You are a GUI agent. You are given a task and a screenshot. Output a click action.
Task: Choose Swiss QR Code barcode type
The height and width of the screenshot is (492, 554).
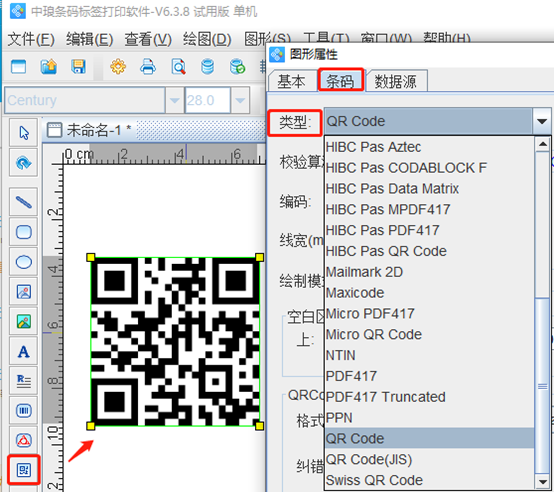click(429, 480)
